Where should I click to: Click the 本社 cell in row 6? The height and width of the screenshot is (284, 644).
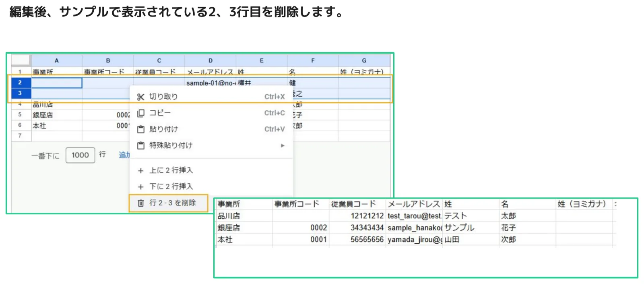tap(57, 126)
